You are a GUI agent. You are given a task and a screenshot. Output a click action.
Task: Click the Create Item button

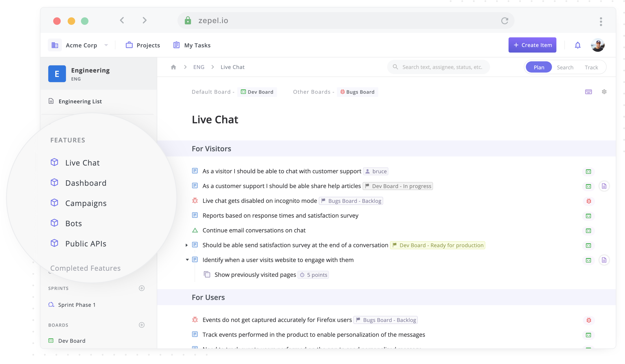[532, 45]
